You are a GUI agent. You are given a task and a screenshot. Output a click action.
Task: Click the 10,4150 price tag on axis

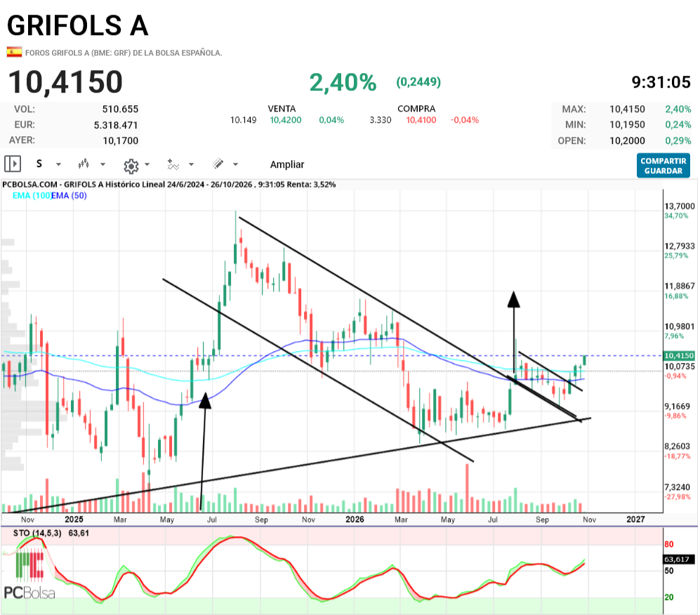click(679, 356)
